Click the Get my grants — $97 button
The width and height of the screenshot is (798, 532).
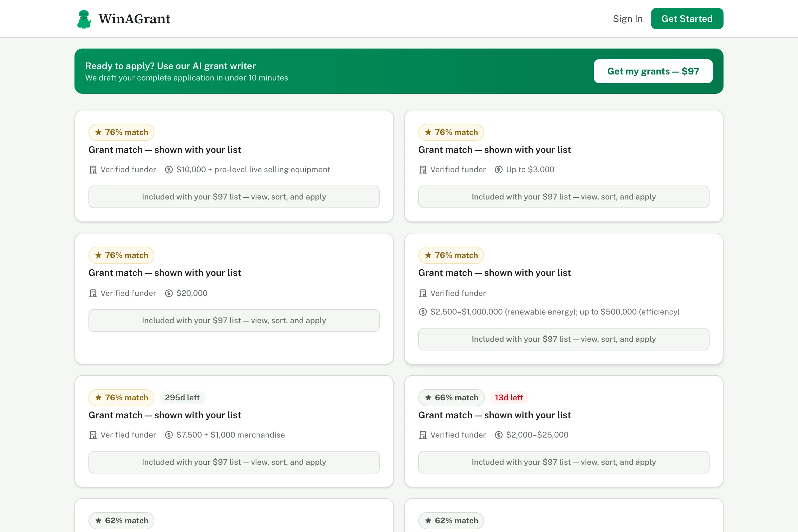coord(653,71)
